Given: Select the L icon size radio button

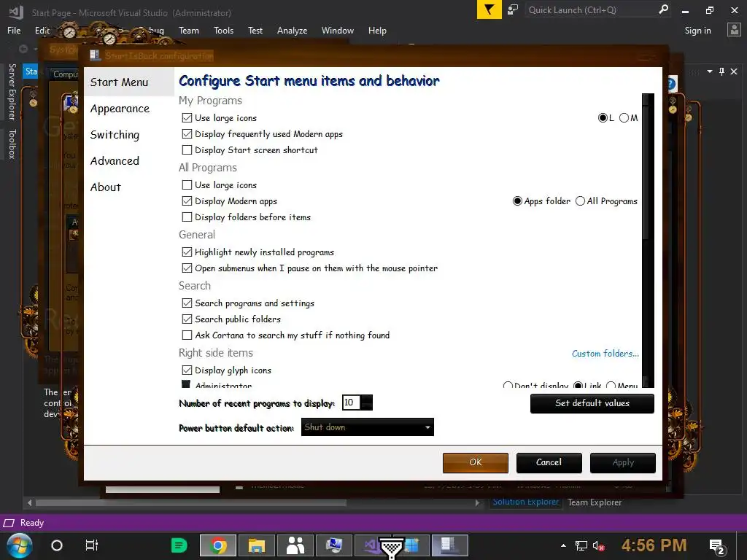Looking at the screenshot, I should point(603,117).
